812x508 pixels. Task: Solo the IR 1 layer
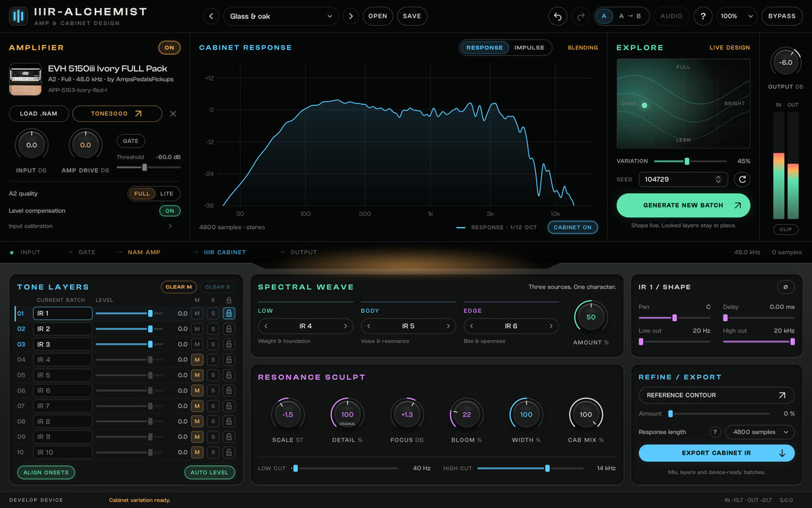(212, 313)
